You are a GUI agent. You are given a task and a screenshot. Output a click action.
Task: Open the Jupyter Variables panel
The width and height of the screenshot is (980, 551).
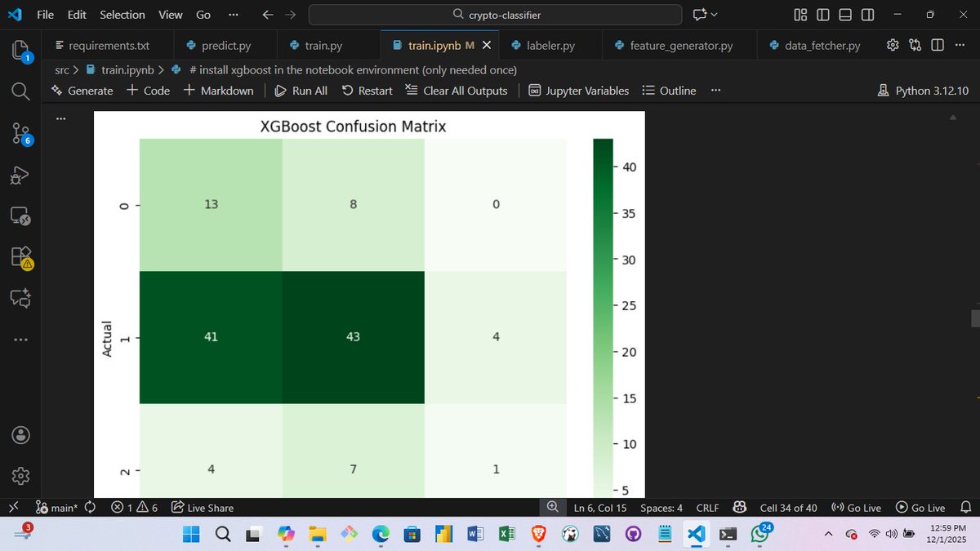[578, 91]
